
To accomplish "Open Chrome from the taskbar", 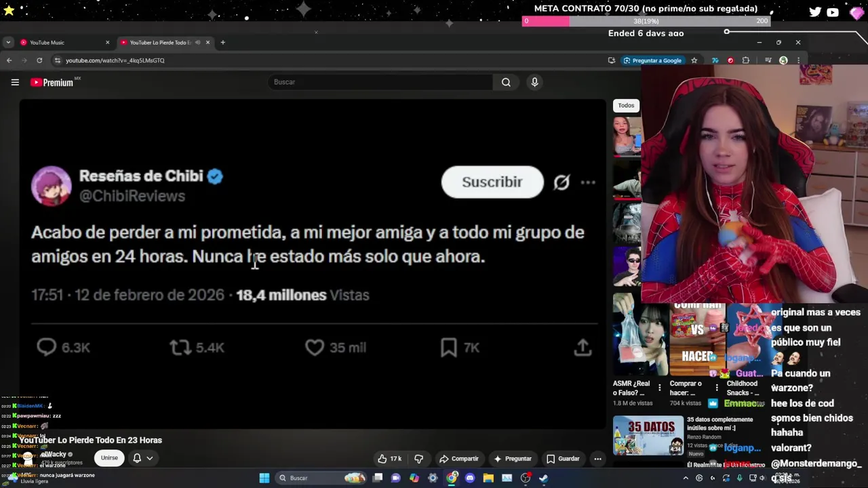I will coord(452,478).
